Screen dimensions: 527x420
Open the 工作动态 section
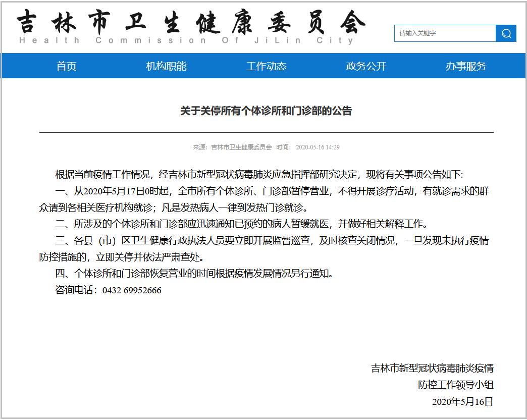pos(267,66)
